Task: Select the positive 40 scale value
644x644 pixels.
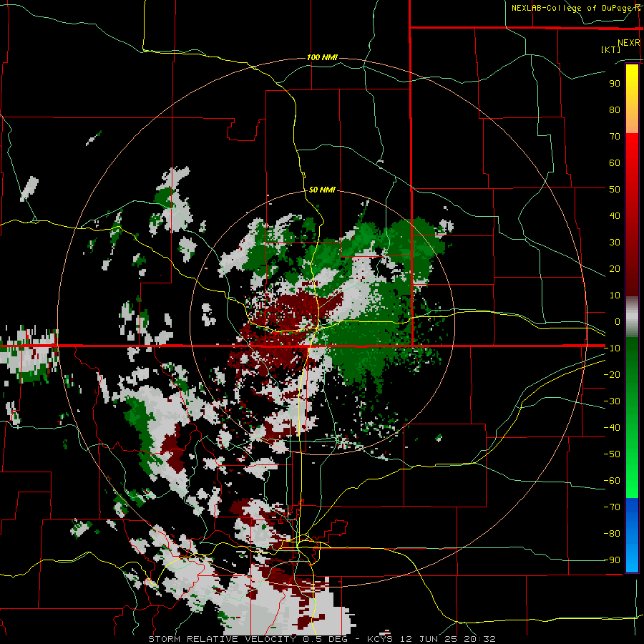Action: pos(615,216)
